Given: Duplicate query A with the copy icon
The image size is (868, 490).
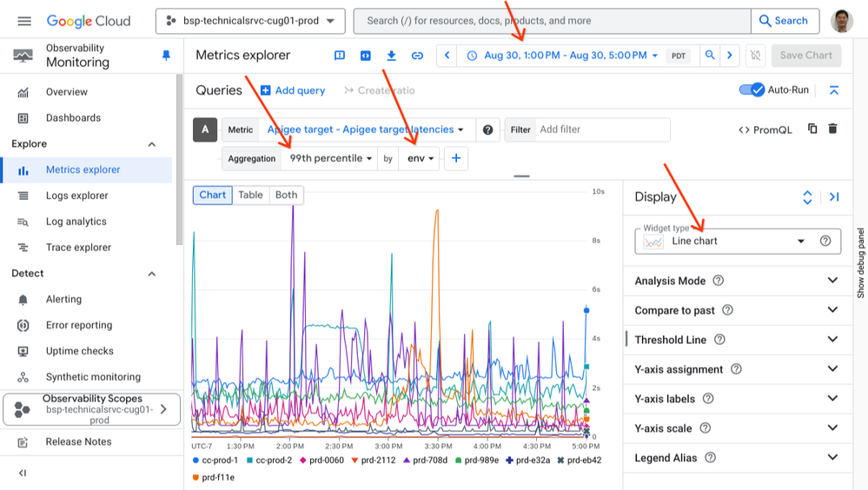Looking at the screenshot, I should click(x=812, y=129).
